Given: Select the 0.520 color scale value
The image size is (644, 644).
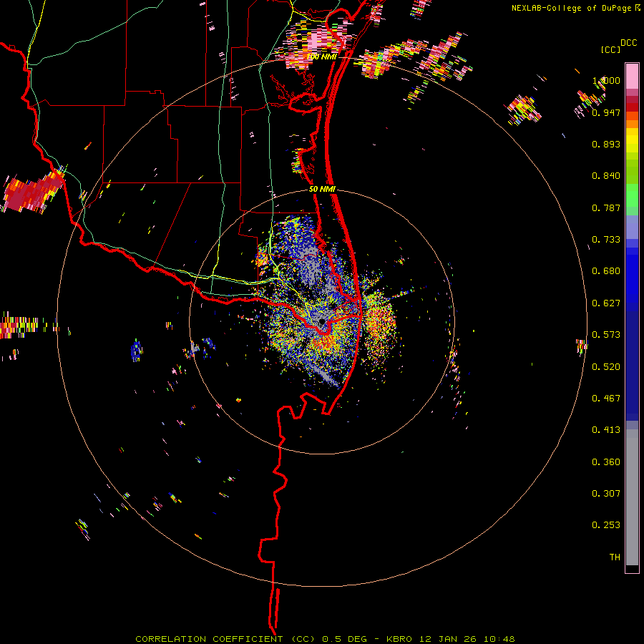Looking at the screenshot, I should click(x=606, y=367).
